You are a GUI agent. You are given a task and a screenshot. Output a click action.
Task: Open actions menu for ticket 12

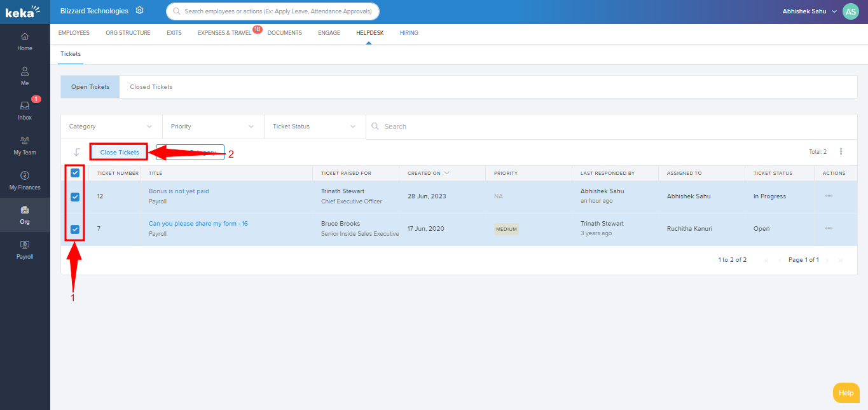click(829, 196)
